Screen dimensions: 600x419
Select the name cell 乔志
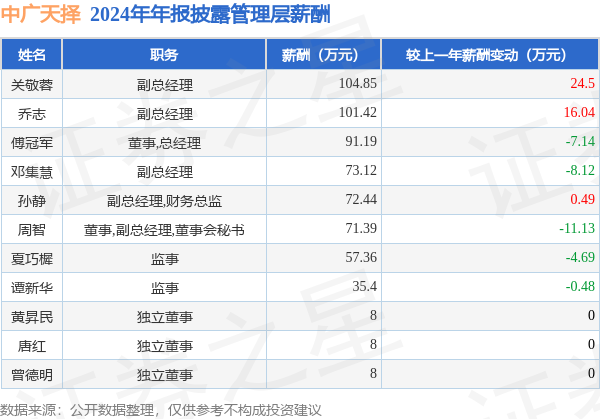click(x=32, y=114)
